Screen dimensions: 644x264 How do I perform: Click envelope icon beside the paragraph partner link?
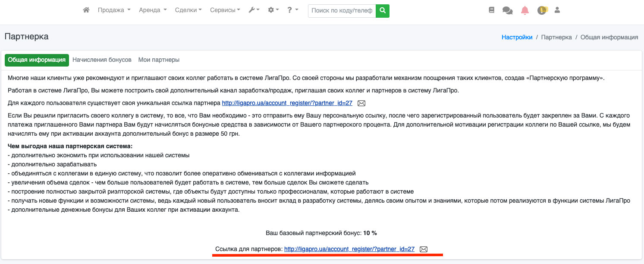(x=361, y=103)
